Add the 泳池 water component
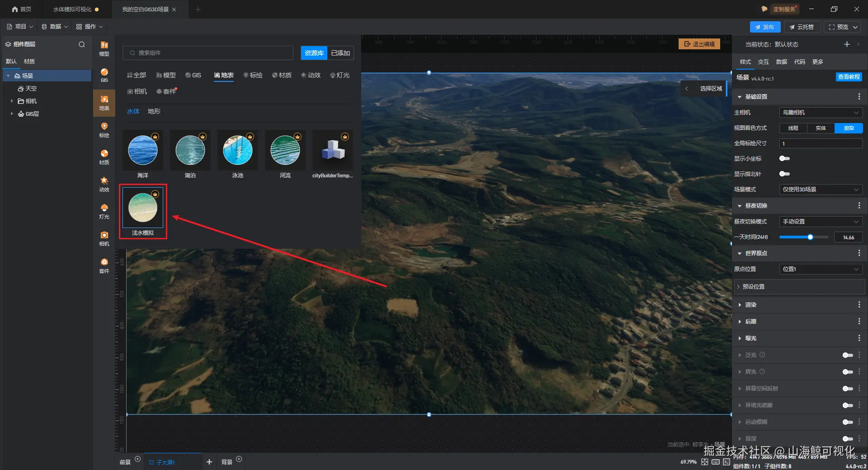This screenshot has height=470, width=868. pyautogui.click(x=238, y=154)
